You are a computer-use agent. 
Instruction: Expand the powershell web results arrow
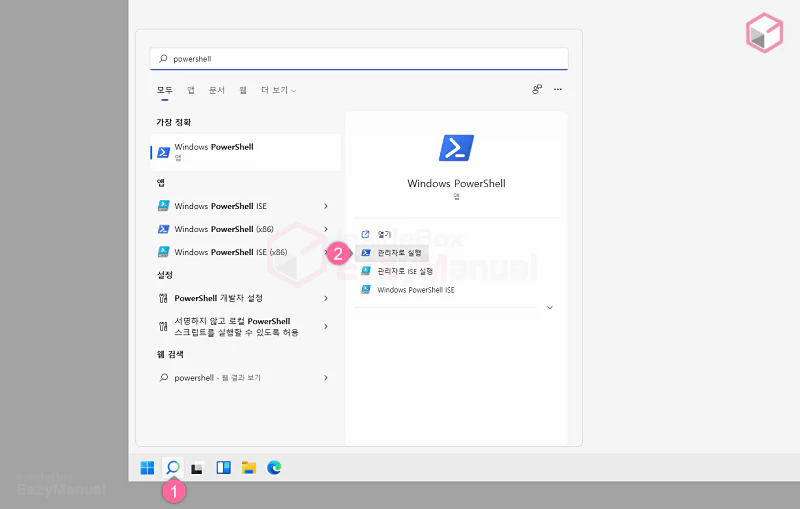pos(326,378)
